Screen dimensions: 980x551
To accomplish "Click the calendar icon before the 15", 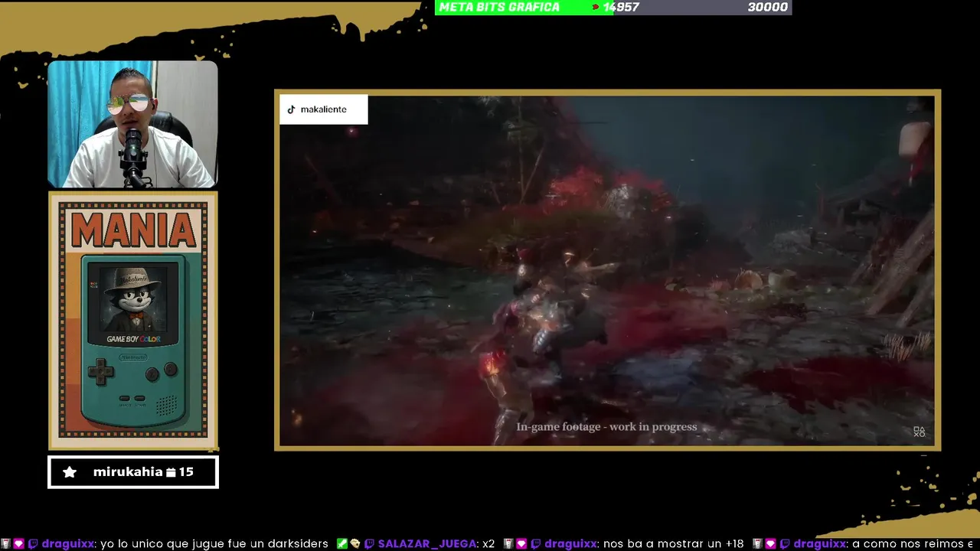I will coord(171,472).
